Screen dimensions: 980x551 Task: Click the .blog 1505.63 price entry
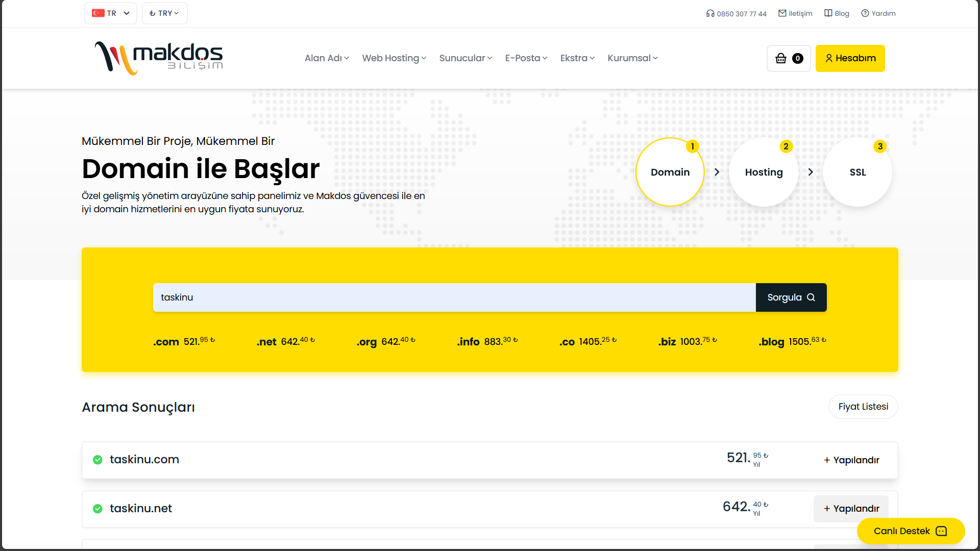(792, 341)
